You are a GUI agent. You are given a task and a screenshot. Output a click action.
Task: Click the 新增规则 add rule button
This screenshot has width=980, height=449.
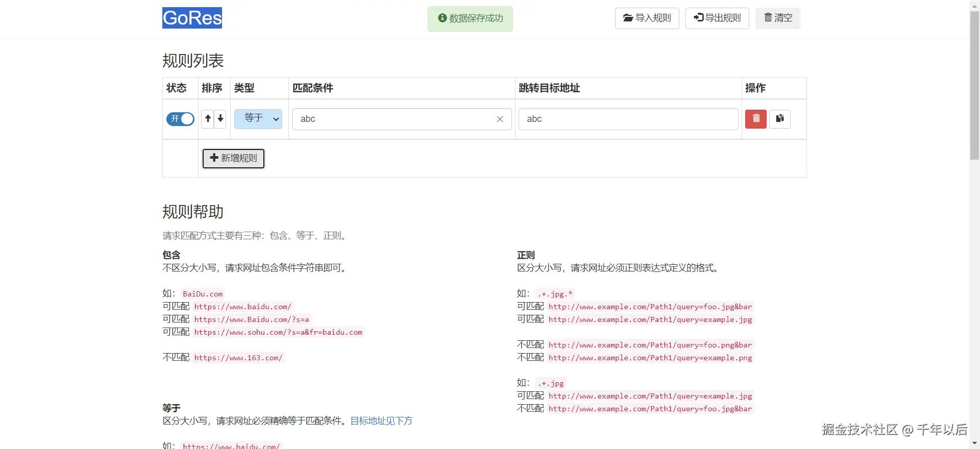[233, 158]
